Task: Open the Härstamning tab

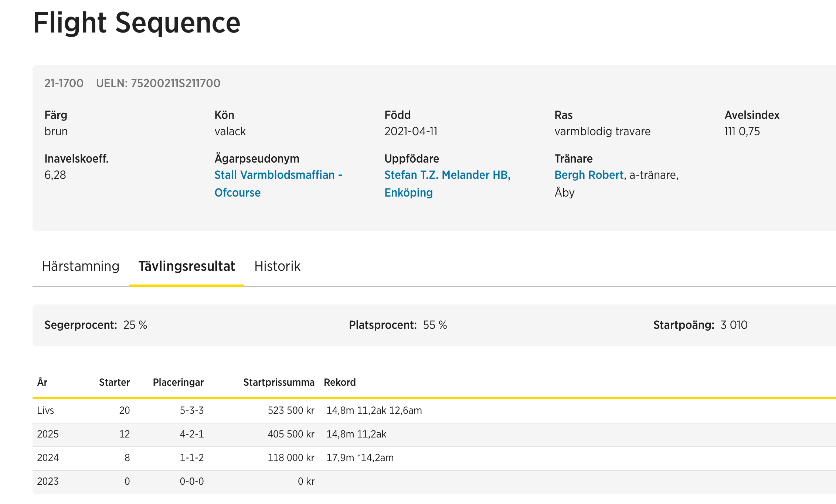Action: tap(81, 266)
